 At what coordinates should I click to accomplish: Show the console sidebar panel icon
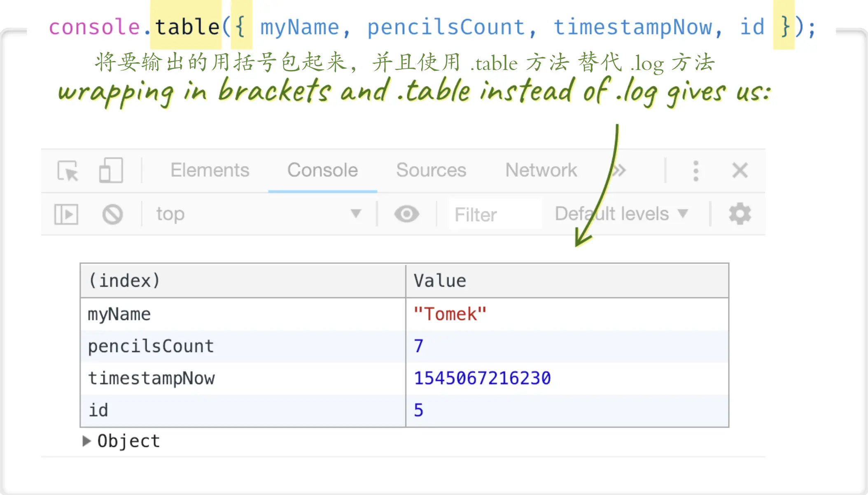click(x=66, y=214)
